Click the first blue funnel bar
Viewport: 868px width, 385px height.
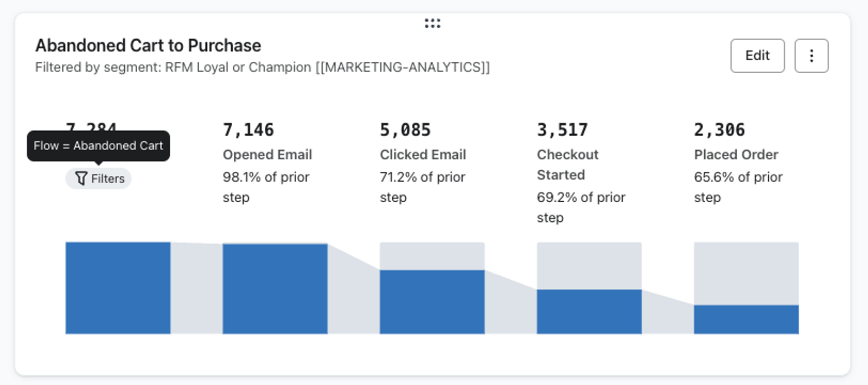point(118,288)
